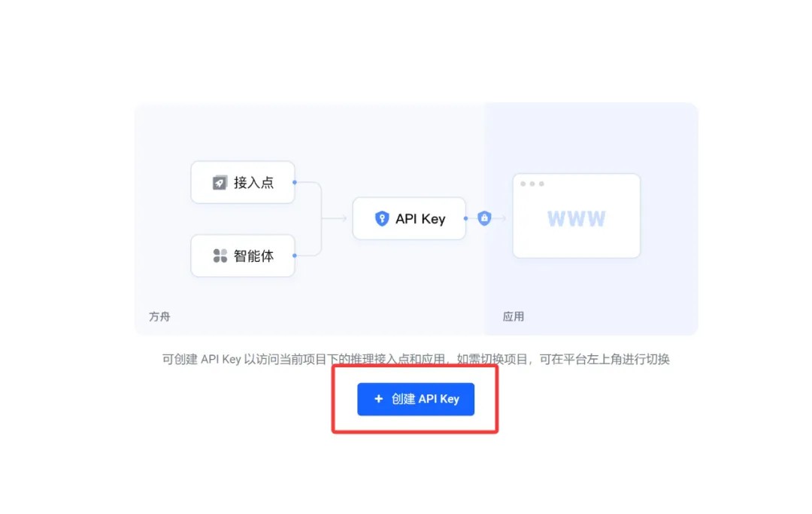This screenshot has height=514, width=812.
Task: Click the 应用 label in the right panel
Action: click(514, 317)
